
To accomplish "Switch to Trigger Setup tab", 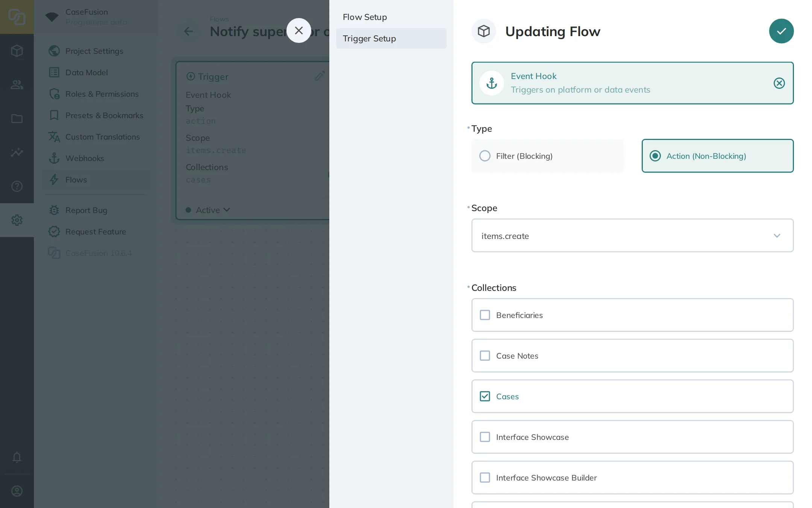I will coord(391,38).
